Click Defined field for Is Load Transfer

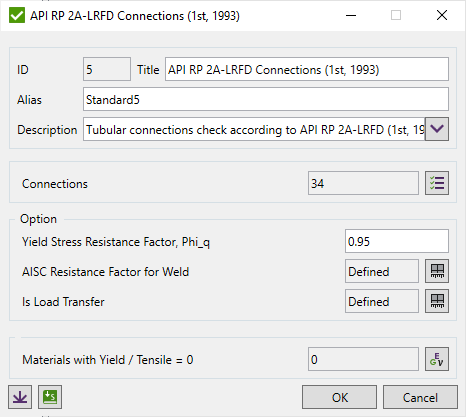coord(382,301)
